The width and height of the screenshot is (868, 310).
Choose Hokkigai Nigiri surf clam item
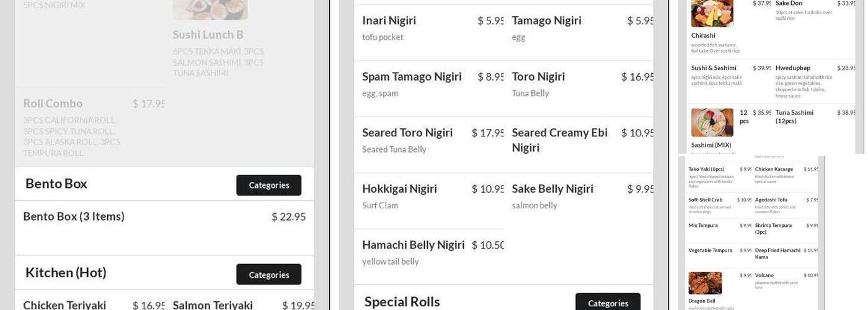click(x=399, y=189)
